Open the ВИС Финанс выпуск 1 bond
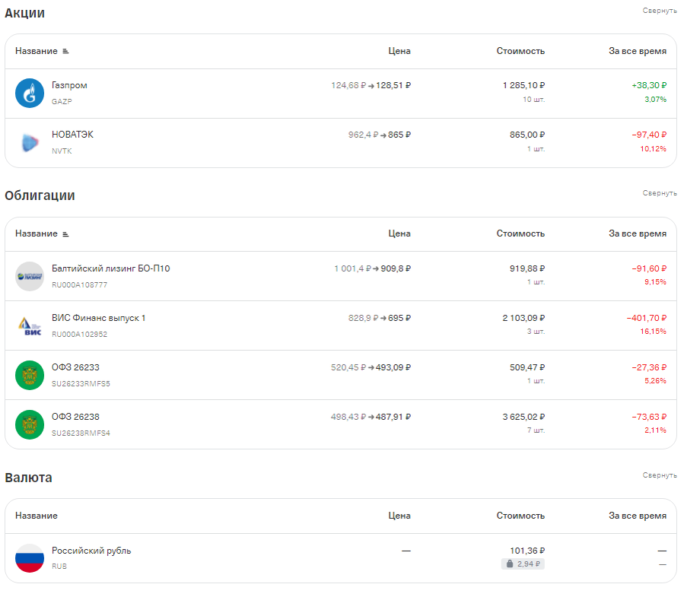684x616 pixels. click(99, 318)
